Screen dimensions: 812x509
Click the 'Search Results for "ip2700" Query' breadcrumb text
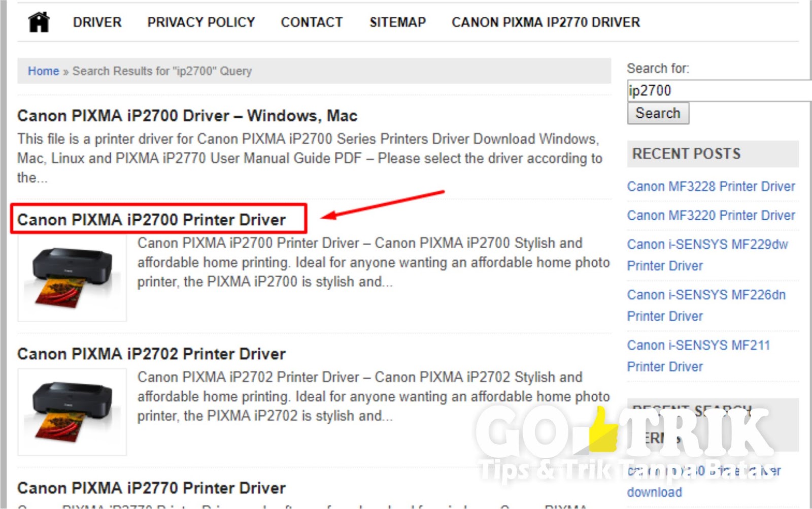[x=162, y=71]
